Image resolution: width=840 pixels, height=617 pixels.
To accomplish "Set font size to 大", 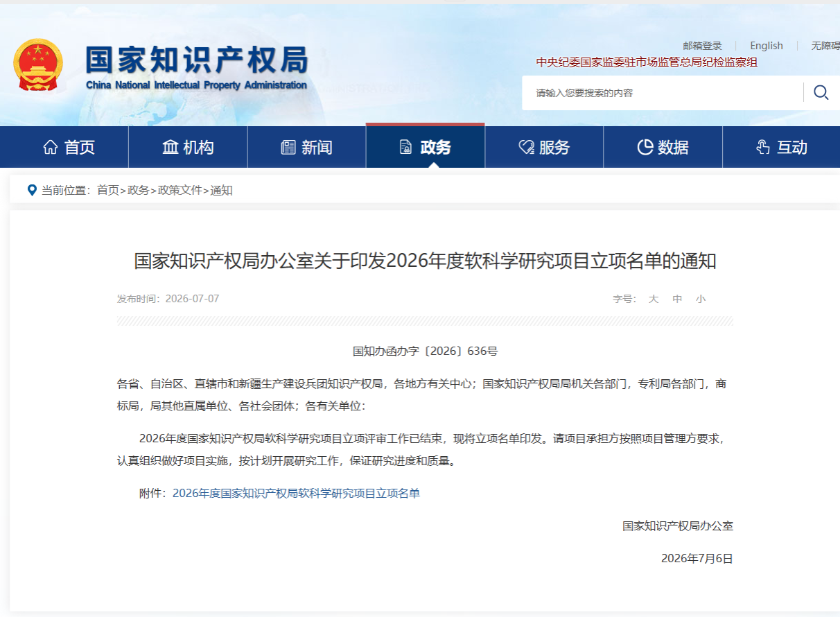I will [654, 299].
